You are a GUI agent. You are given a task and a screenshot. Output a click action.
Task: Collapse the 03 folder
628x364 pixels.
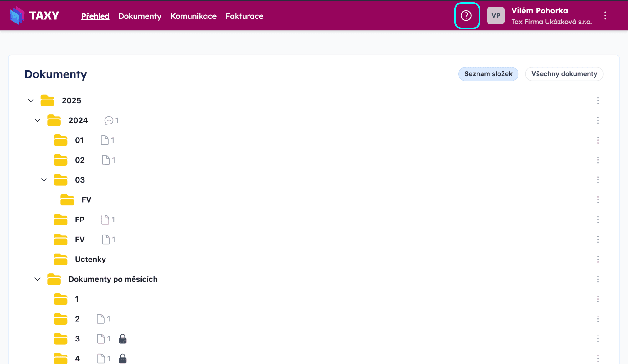[x=44, y=180]
